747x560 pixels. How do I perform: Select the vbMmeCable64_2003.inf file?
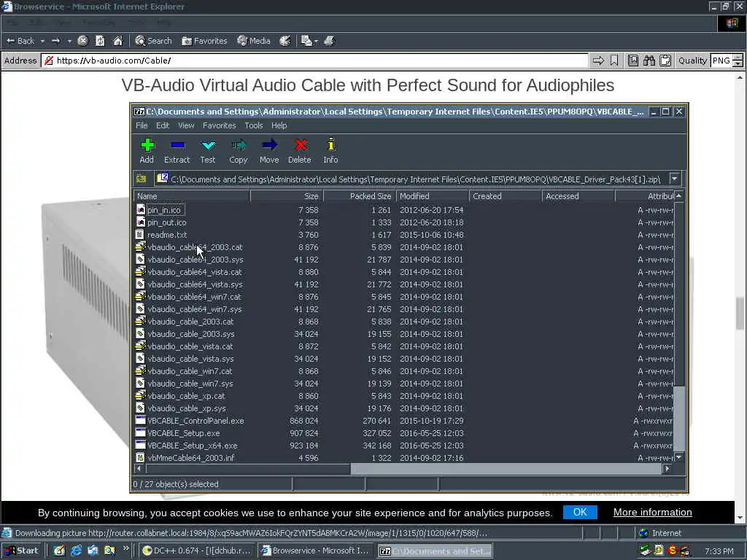pyautogui.click(x=190, y=458)
